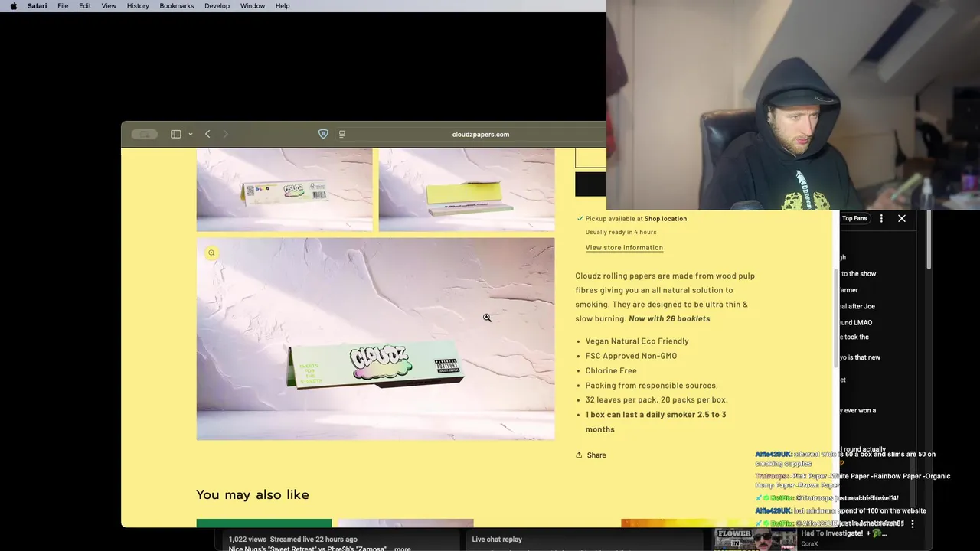Open the View store information link
The width and height of the screenshot is (980, 551).
point(624,247)
